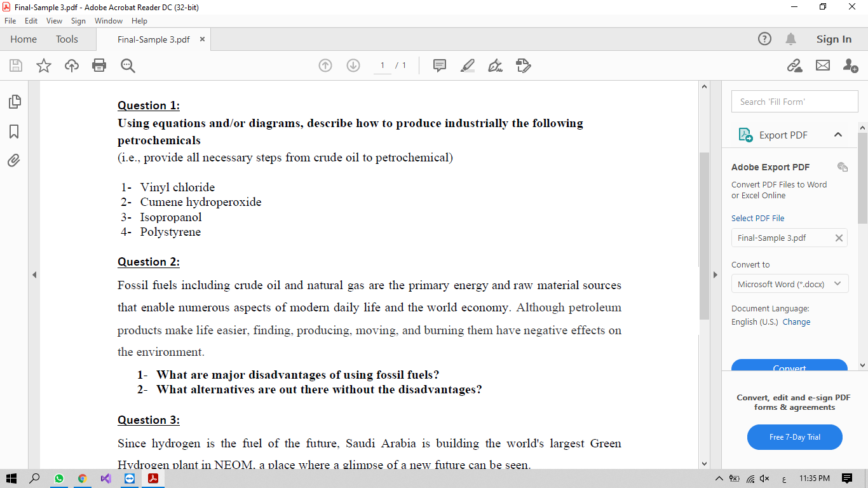Click the Print icon
The width and height of the screenshot is (868, 488).
pos(99,65)
